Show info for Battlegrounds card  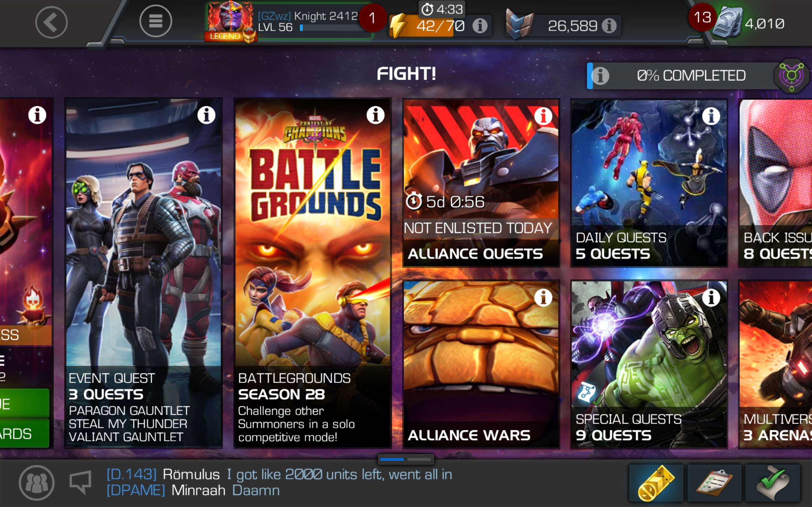(x=375, y=115)
